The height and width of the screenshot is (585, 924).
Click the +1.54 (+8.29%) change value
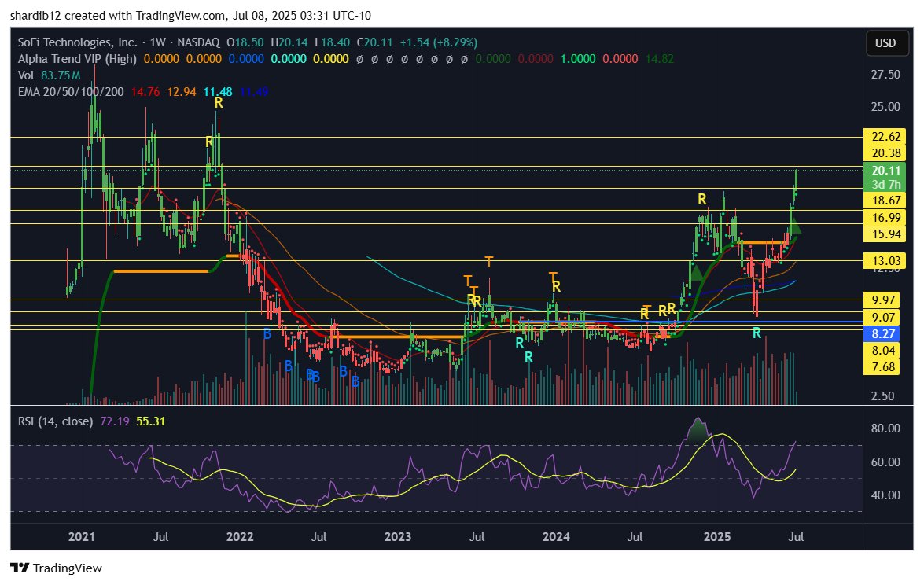[x=439, y=42]
